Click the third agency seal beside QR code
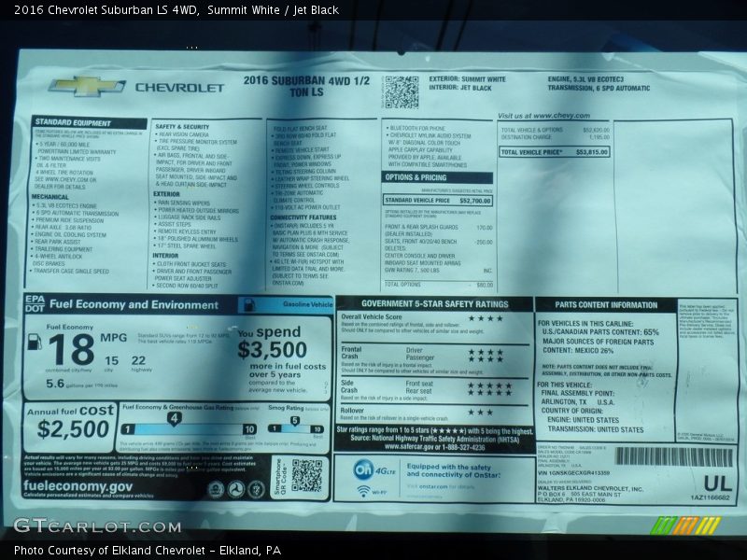 point(256,489)
